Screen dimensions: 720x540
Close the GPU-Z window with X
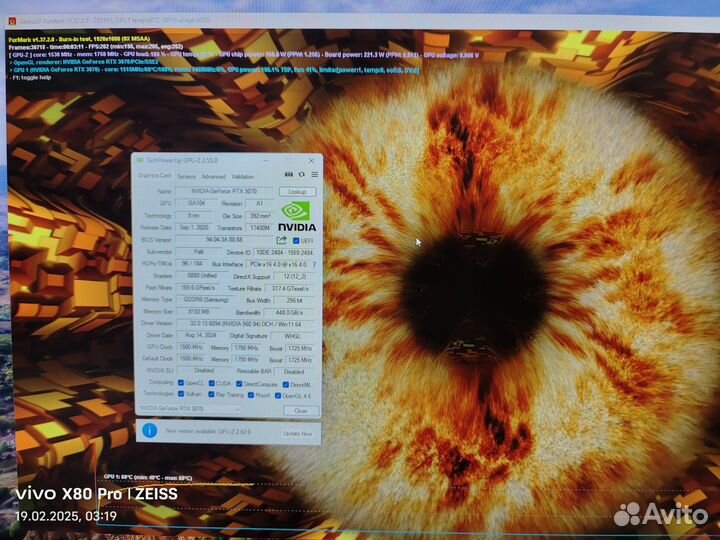point(311,161)
